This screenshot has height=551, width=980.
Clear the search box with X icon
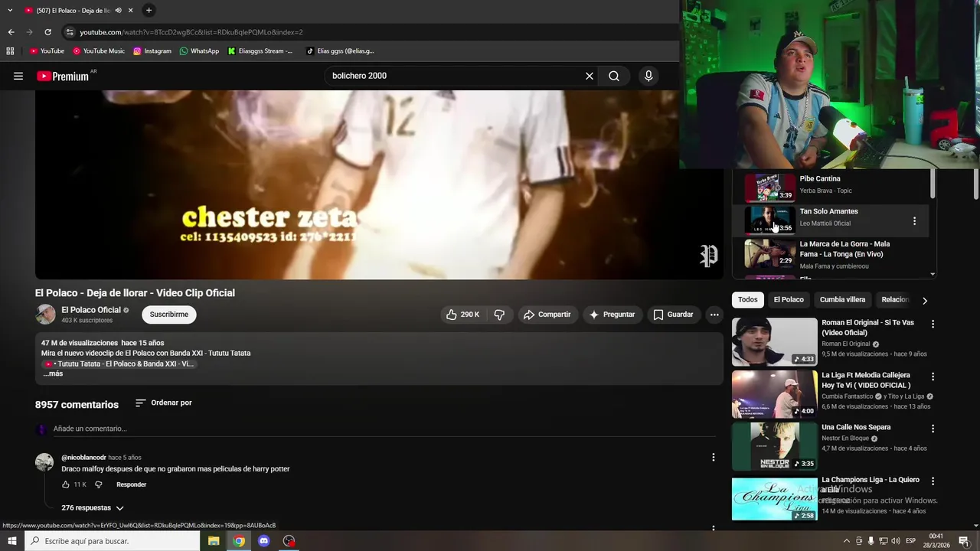point(590,76)
